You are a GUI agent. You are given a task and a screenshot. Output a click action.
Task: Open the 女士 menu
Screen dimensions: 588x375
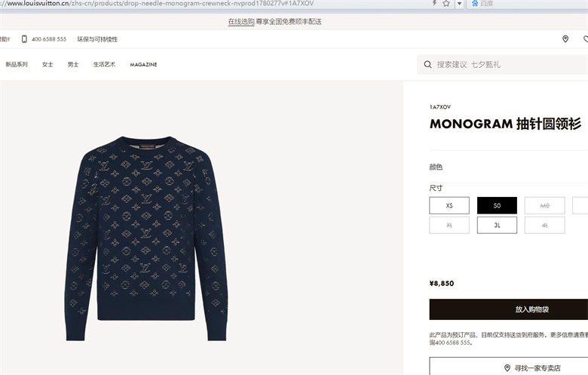(47, 65)
